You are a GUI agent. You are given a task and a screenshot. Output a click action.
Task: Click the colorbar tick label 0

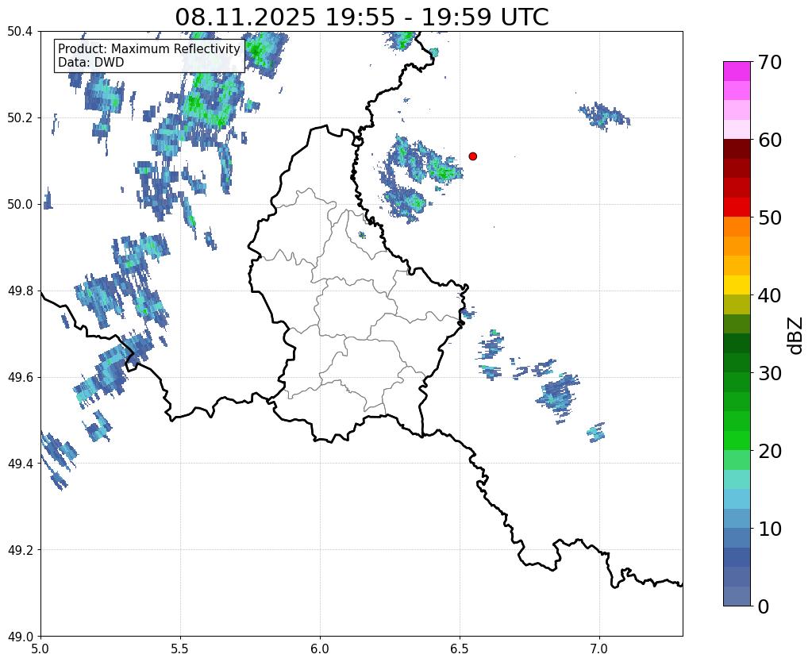tap(764, 606)
